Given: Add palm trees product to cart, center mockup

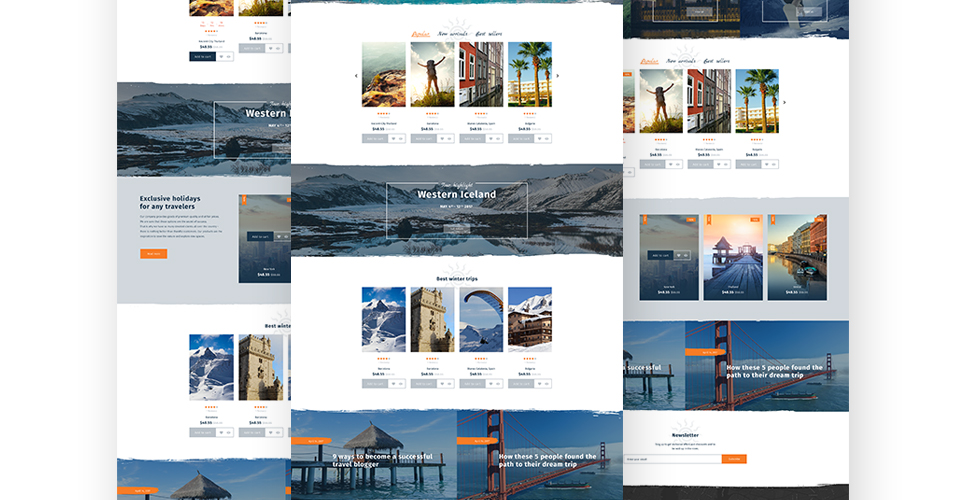Looking at the screenshot, I should [x=521, y=139].
